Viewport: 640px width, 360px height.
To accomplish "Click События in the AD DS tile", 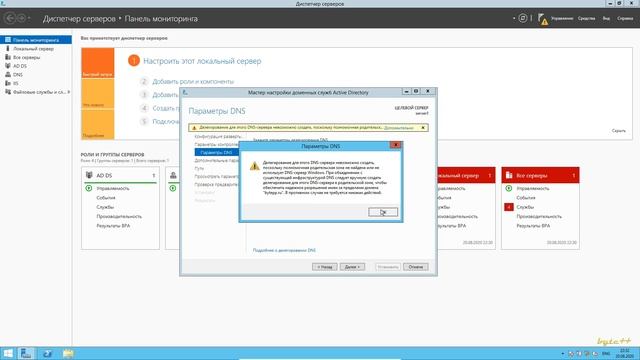I will click(x=106, y=198).
